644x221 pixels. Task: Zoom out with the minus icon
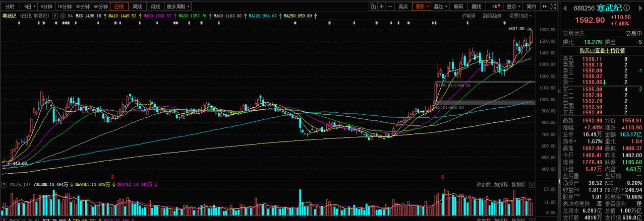(390, 7)
